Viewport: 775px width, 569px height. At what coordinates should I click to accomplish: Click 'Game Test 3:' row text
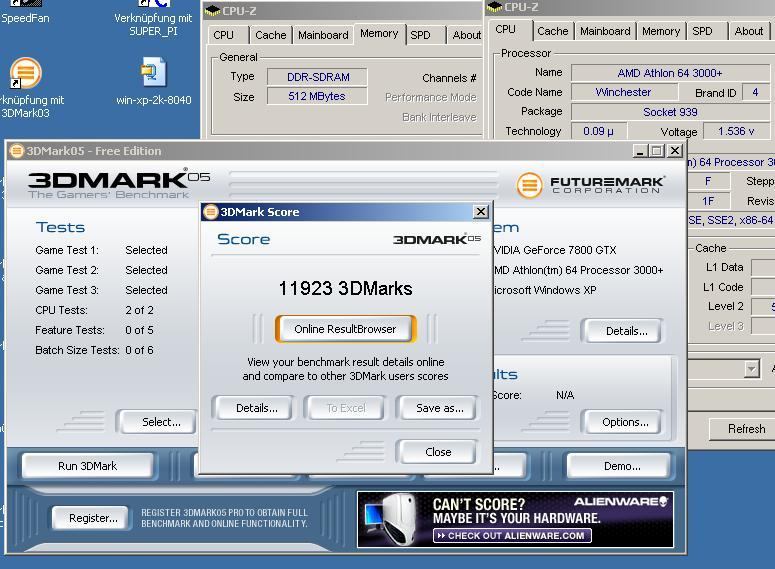click(x=101, y=290)
